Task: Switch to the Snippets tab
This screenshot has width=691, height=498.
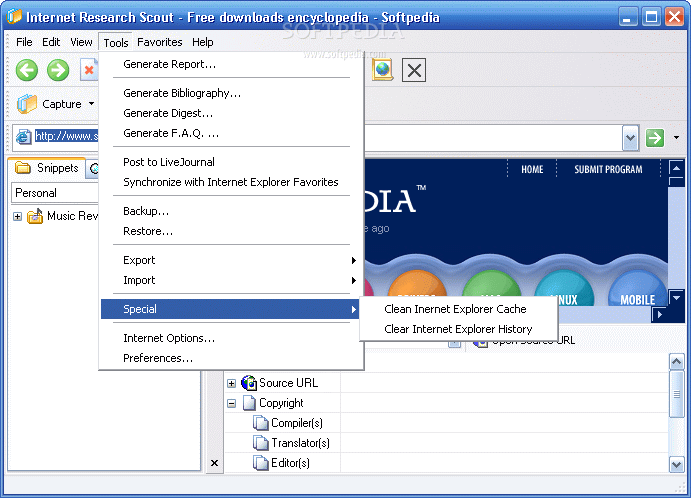Action: [x=47, y=168]
